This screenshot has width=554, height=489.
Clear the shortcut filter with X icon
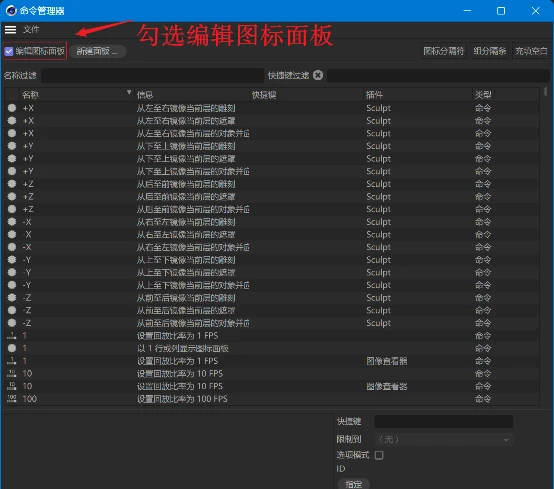tap(318, 75)
